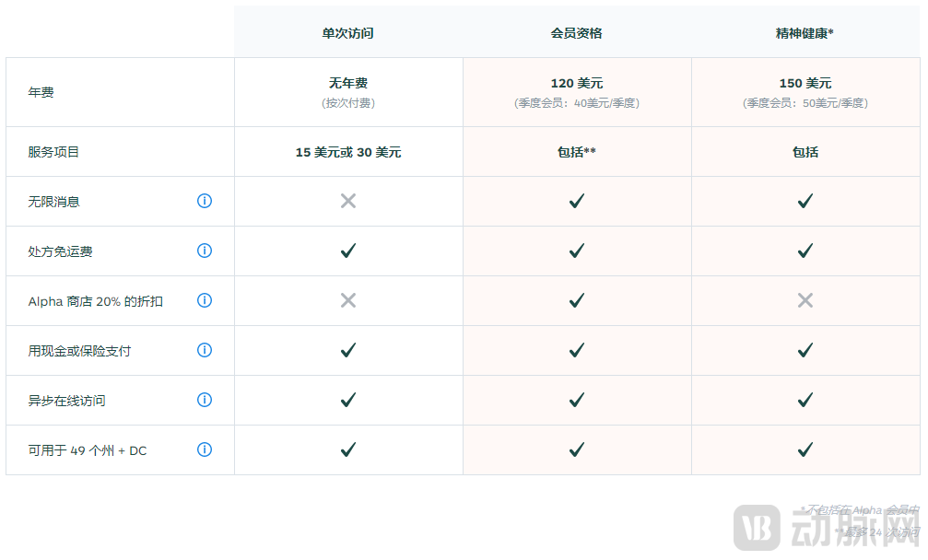
Task: Click info icon next to 无限消息
Action: (205, 201)
